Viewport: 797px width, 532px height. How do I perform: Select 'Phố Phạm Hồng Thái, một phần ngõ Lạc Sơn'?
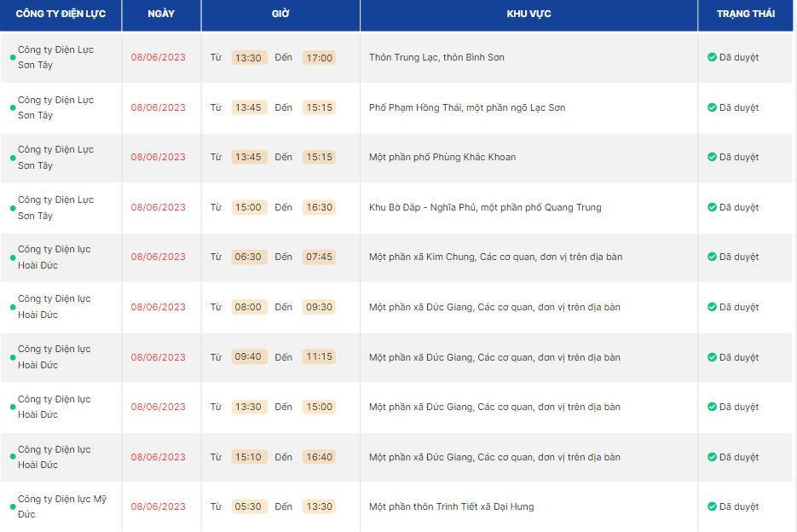pos(467,107)
